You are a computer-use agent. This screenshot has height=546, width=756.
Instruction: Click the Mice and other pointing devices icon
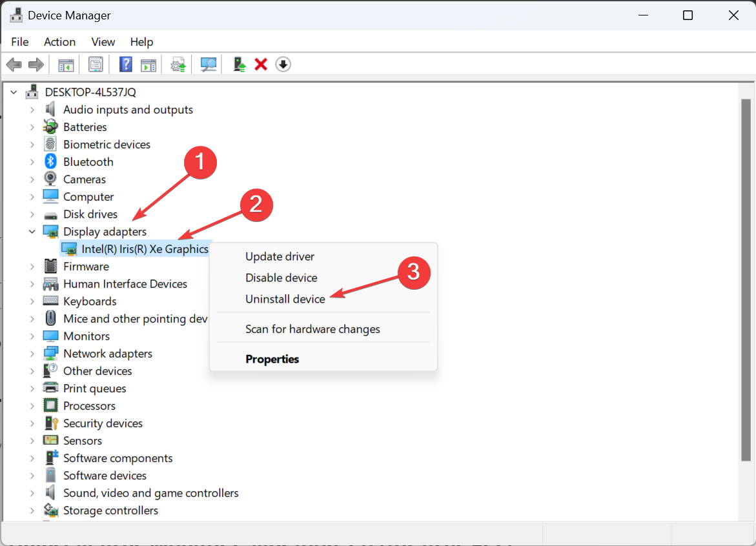pyautogui.click(x=50, y=318)
